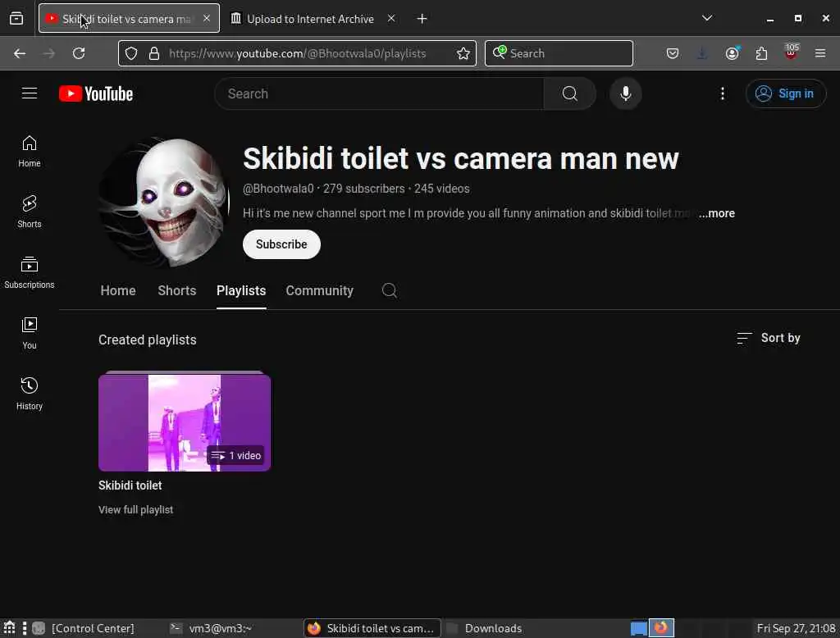The image size is (840, 638).
Task: Search within channel using magnifier icon
Action: click(x=390, y=290)
